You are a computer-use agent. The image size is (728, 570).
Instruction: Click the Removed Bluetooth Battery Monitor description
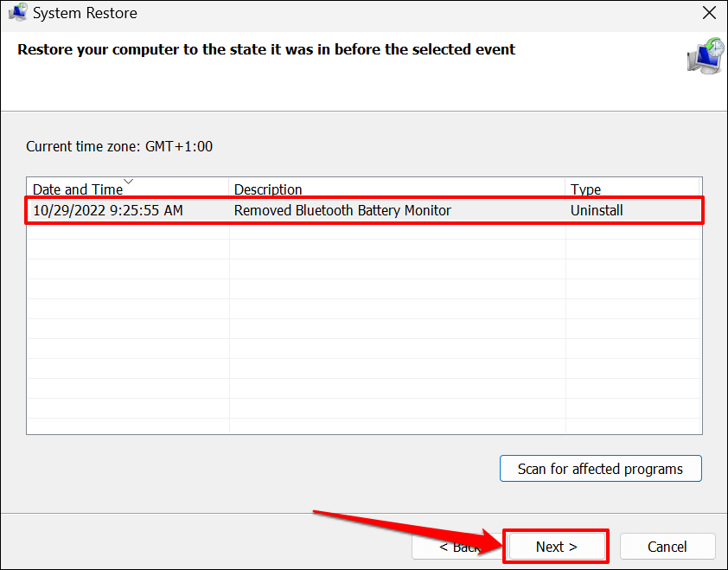click(342, 210)
